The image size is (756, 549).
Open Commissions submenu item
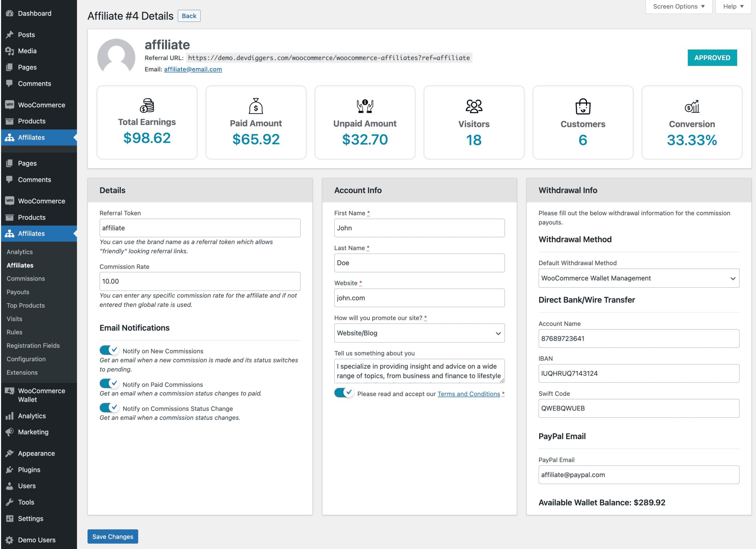click(x=26, y=278)
